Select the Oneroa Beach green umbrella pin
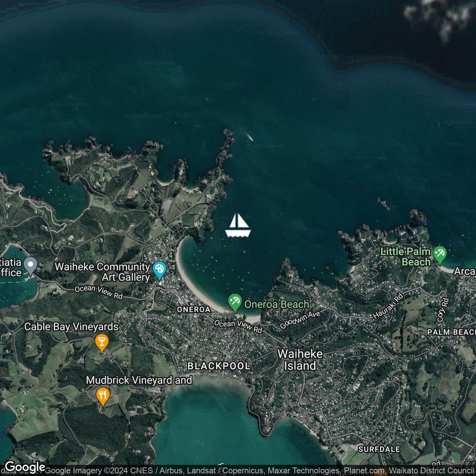 point(235,302)
